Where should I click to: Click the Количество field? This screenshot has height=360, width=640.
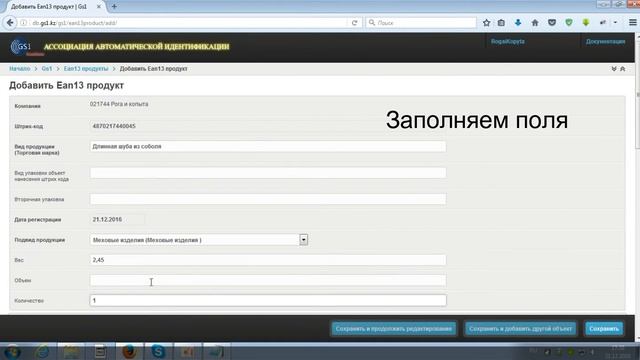click(x=268, y=300)
